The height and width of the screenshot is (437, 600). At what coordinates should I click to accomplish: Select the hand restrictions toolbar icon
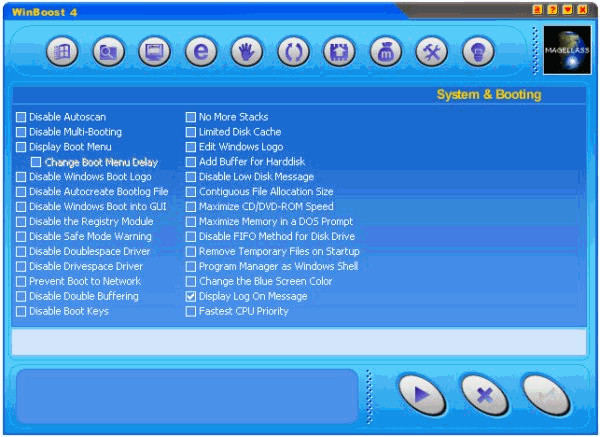coord(247,52)
